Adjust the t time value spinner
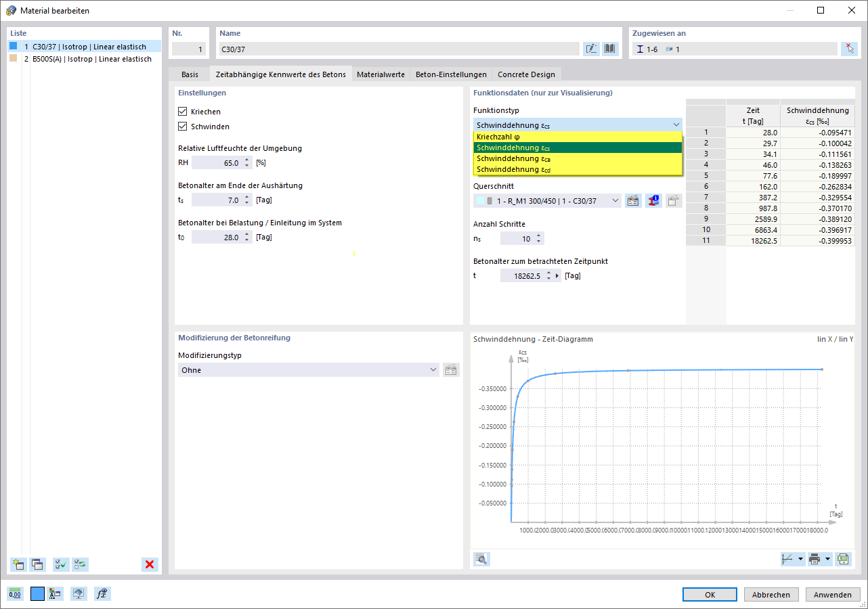 (548, 275)
